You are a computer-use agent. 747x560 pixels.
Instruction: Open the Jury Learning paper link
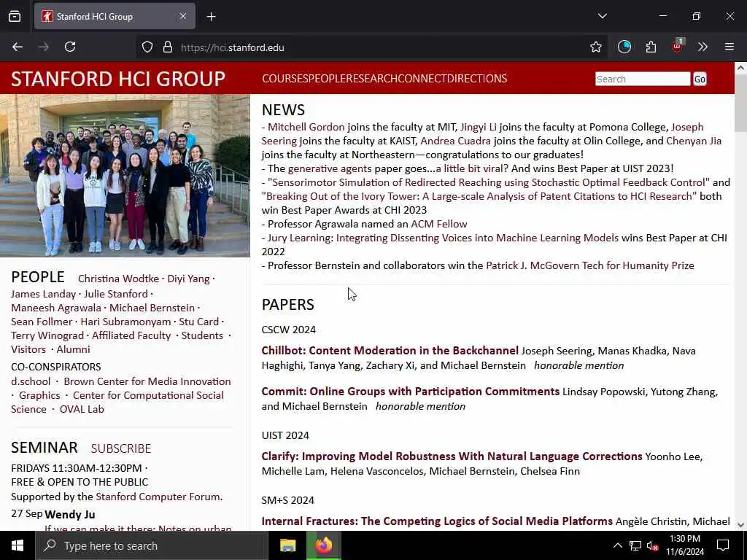point(443,238)
